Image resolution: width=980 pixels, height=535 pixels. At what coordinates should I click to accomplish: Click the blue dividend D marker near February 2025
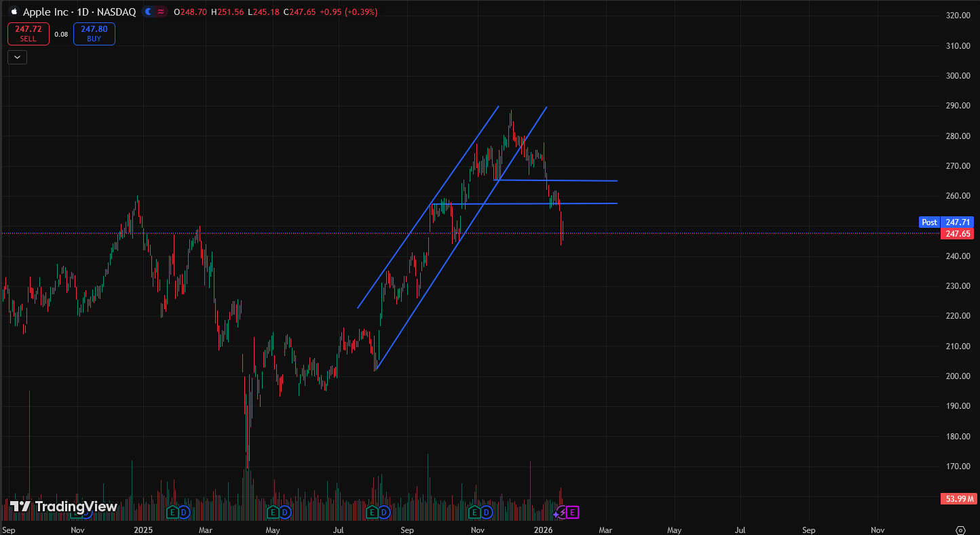tap(183, 511)
